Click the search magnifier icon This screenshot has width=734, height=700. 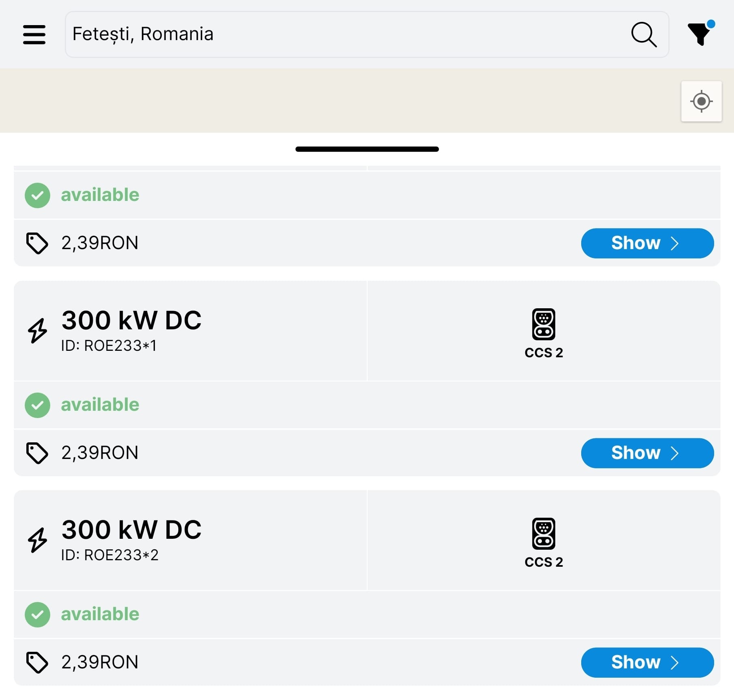(x=644, y=34)
